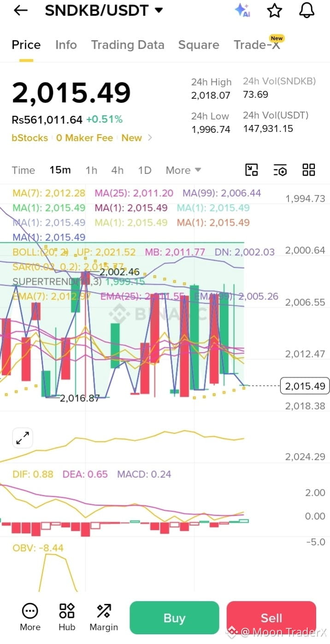
Task: Tap the OBV: -8.44 label
Action: coord(38,548)
